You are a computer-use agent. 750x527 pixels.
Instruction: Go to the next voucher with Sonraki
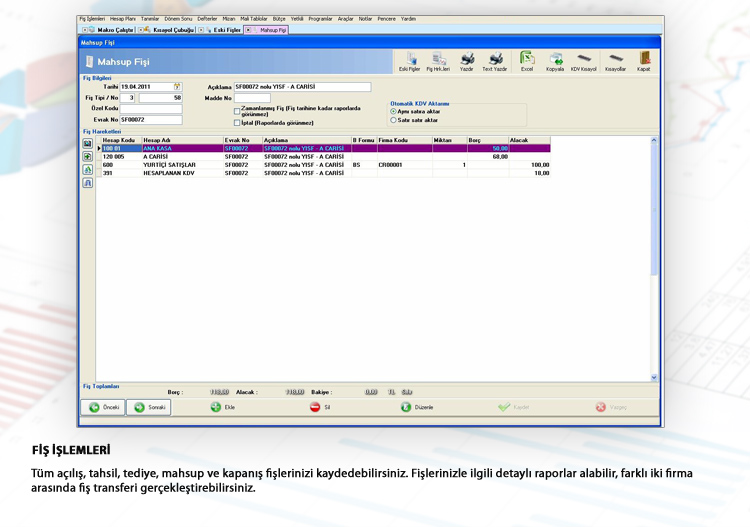pyautogui.click(x=149, y=407)
